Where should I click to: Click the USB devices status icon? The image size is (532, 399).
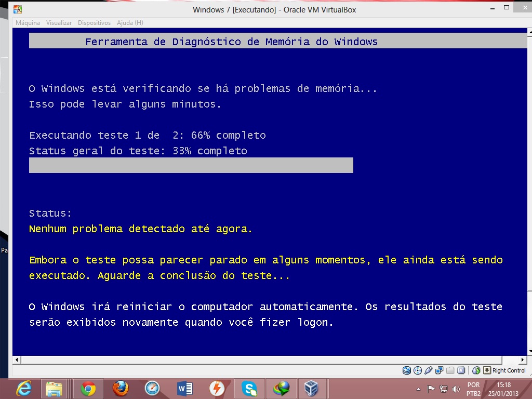(429, 370)
